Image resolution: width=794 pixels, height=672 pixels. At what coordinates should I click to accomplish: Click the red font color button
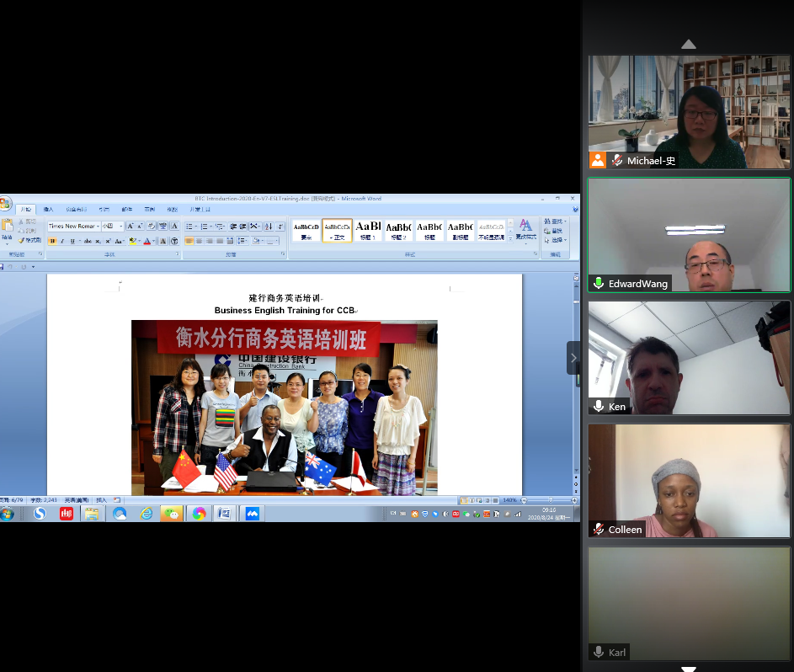click(147, 241)
